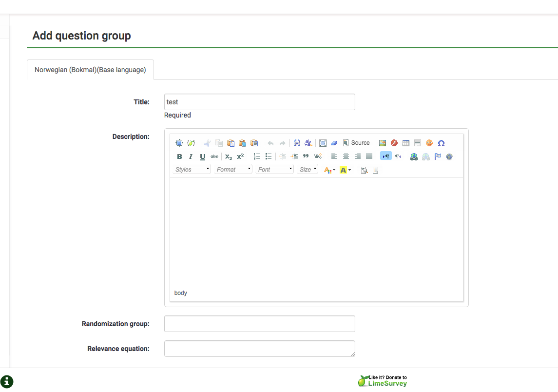
Task: Toggle bold formatting
Action: (x=179, y=157)
